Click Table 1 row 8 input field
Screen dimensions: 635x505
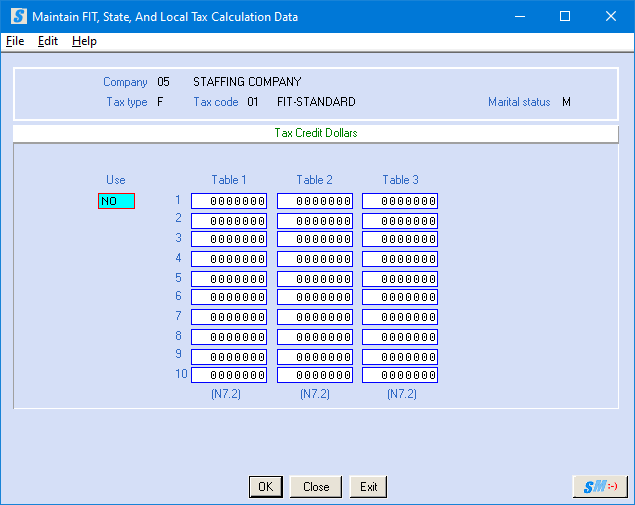229,337
